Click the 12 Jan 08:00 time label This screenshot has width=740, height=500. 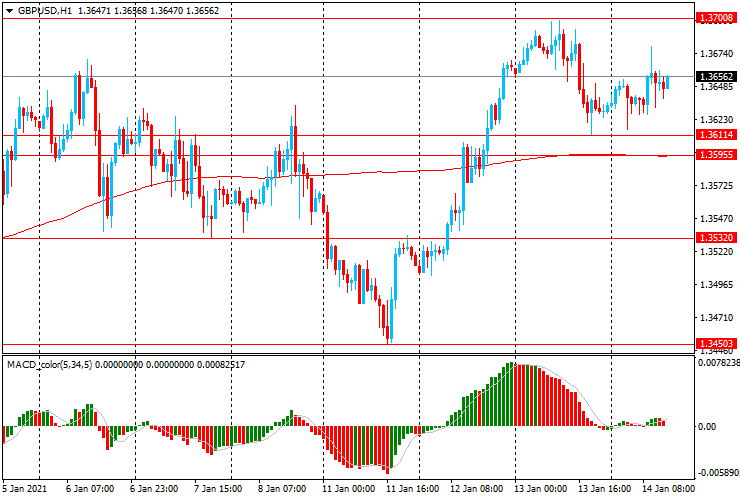(477, 489)
